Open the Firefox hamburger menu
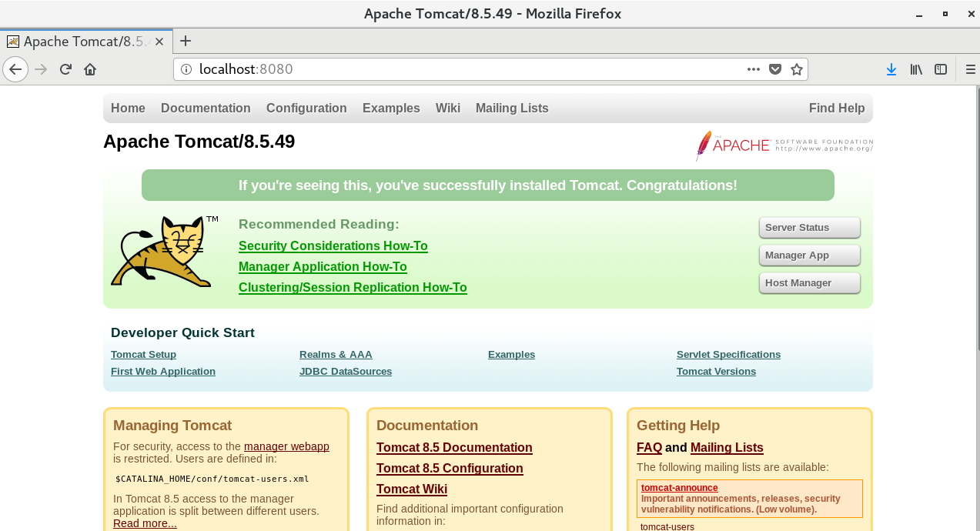980x531 pixels. (x=970, y=69)
